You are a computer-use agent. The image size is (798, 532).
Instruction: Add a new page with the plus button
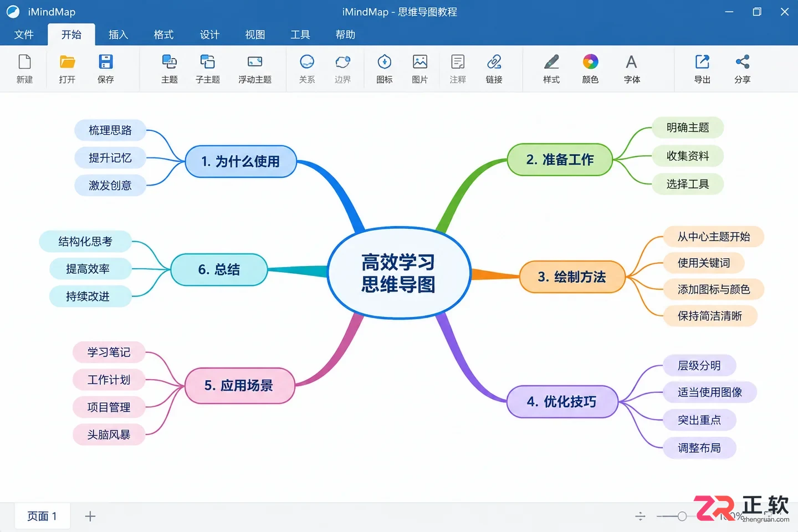click(90, 516)
